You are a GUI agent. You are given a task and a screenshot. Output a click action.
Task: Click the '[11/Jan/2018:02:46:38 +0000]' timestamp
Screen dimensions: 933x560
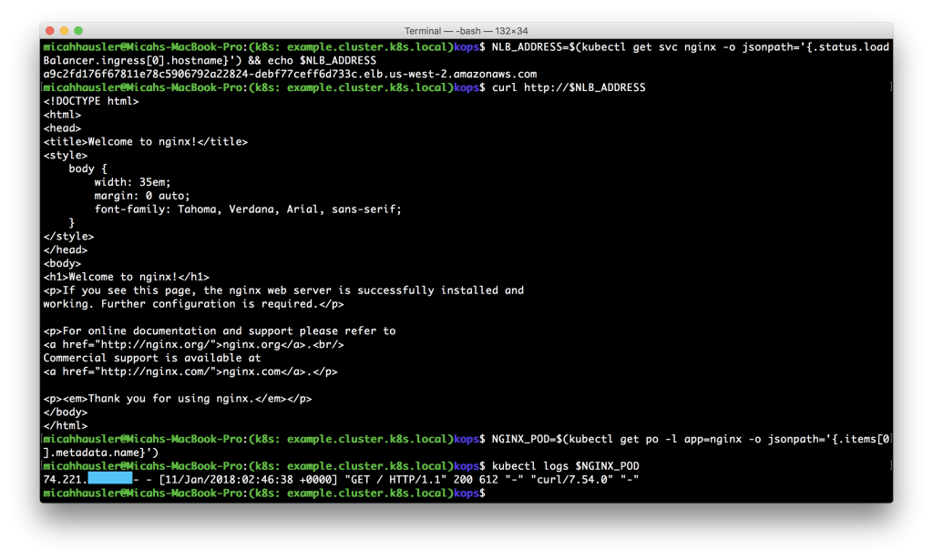pos(248,480)
